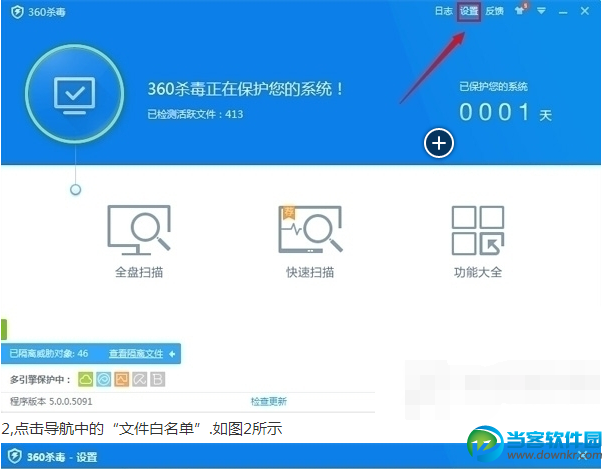Click the 已保护您的系统 label
Image resolution: width=603 pixels, height=469 pixels.
[x=493, y=86]
